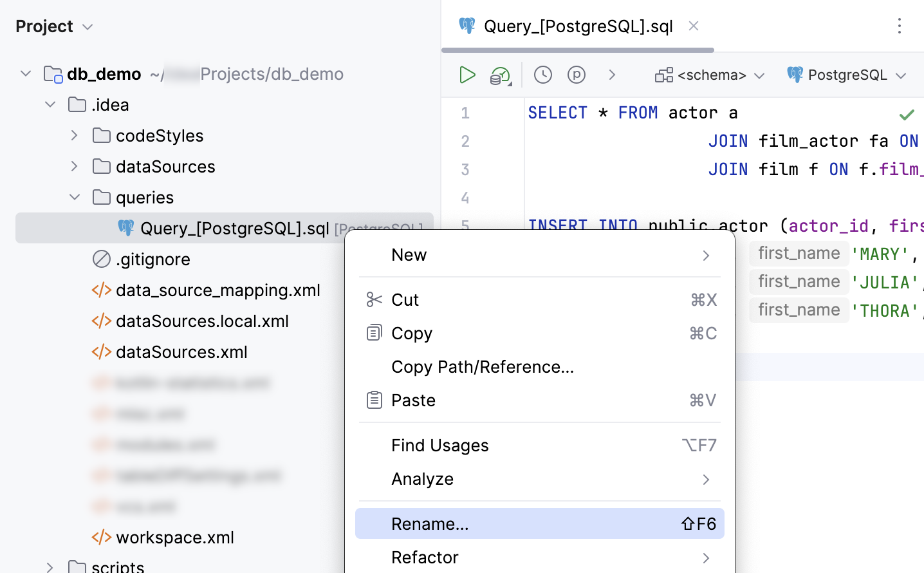Image resolution: width=924 pixels, height=573 pixels.
Task: Select the .gitignore file
Action: pos(153,259)
